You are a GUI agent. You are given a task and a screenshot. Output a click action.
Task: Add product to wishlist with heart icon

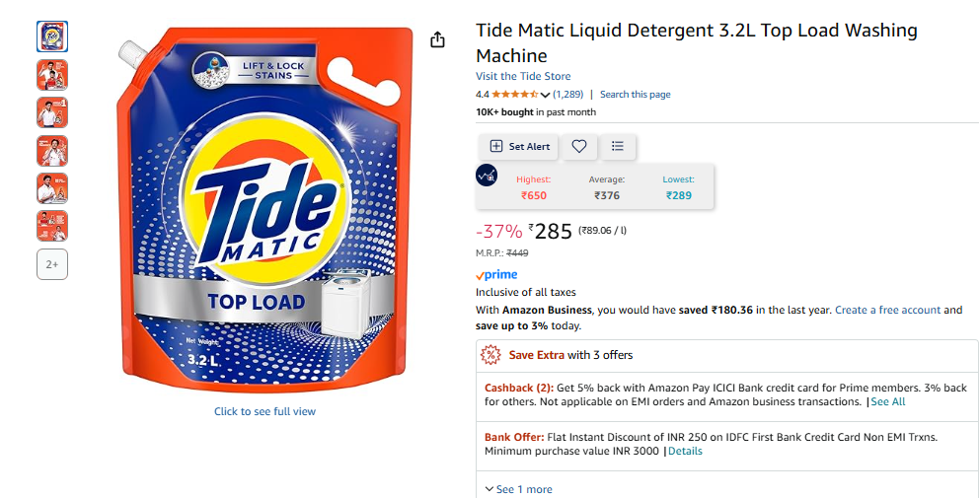[x=579, y=146]
